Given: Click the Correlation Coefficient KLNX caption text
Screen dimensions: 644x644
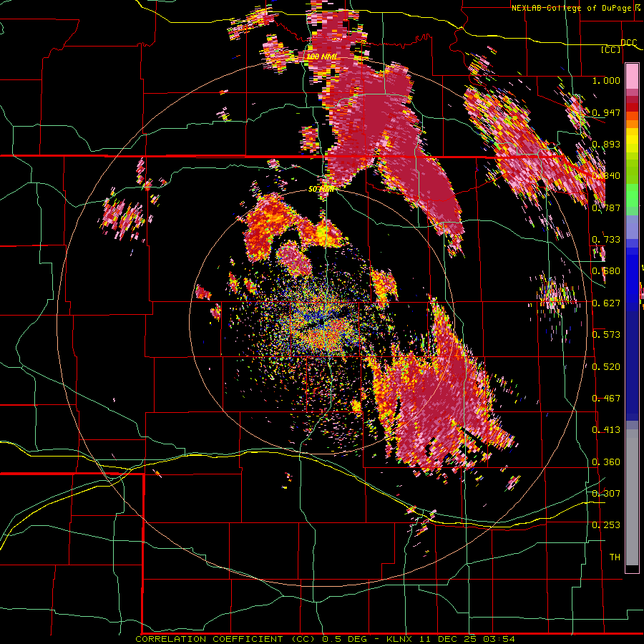Looking at the screenshot, I should point(325,639).
